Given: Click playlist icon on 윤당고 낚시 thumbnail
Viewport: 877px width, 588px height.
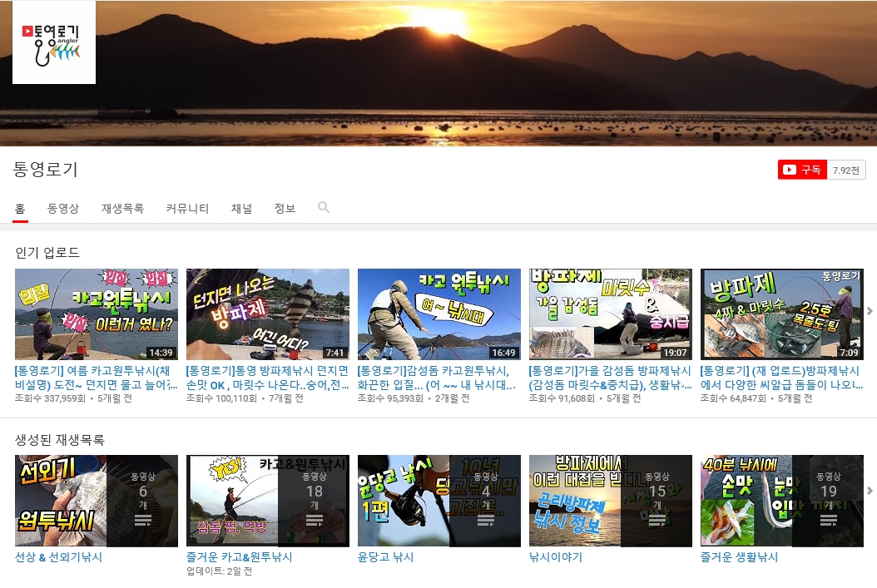Looking at the screenshot, I should click(x=485, y=521).
